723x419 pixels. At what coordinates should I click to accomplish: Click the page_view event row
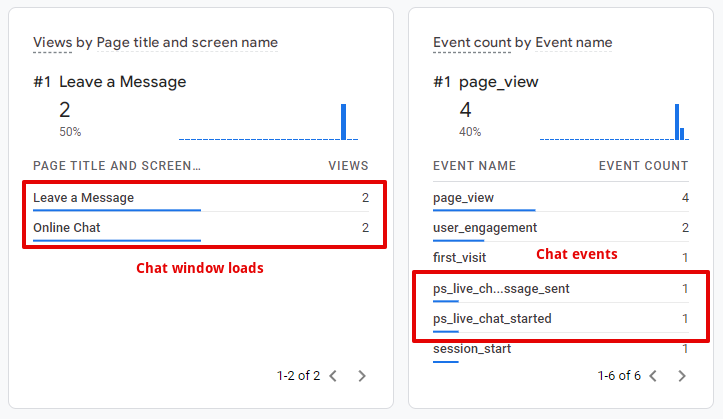click(x=463, y=198)
